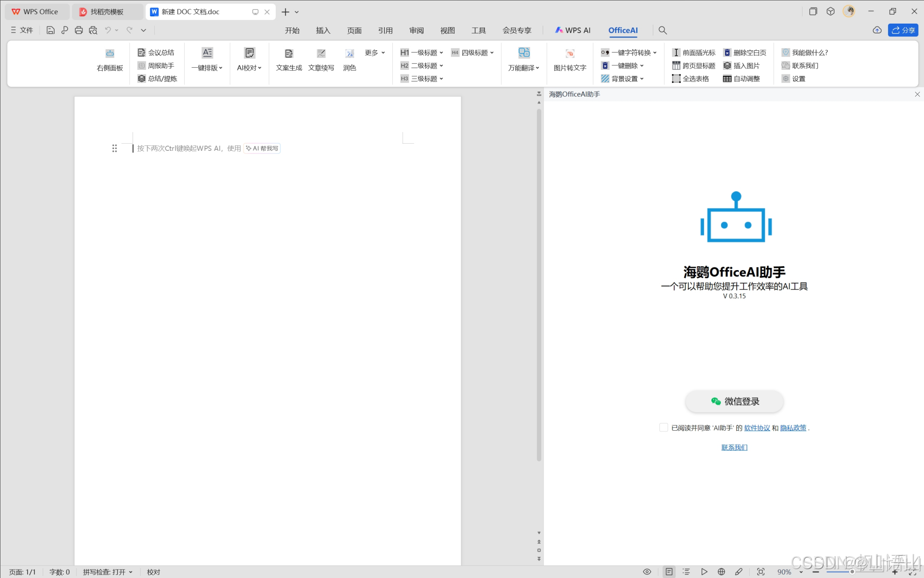Open the 更多 dropdown menu

(x=375, y=53)
